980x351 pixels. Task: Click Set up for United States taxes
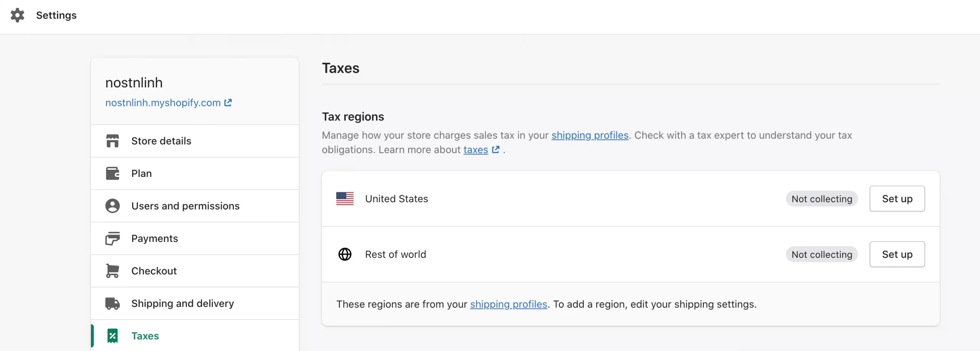click(x=897, y=198)
